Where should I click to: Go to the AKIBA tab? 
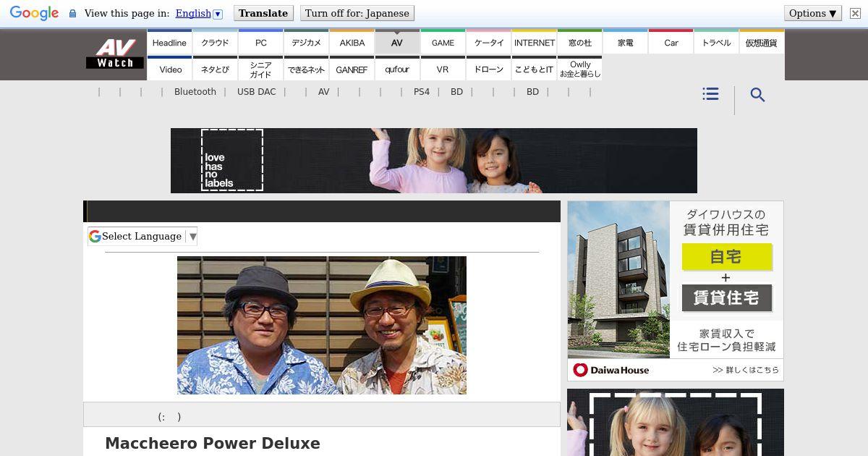[x=352, y=42]
